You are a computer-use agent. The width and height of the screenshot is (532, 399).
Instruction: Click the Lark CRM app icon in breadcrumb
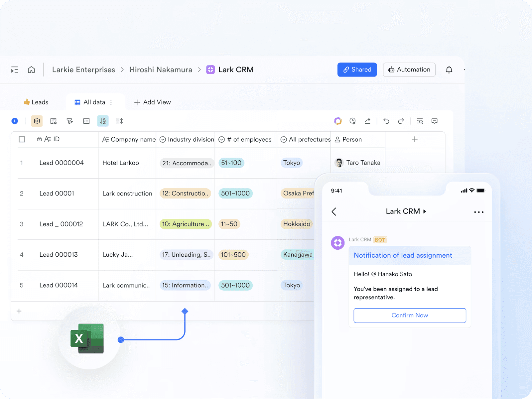pos(210,69)
